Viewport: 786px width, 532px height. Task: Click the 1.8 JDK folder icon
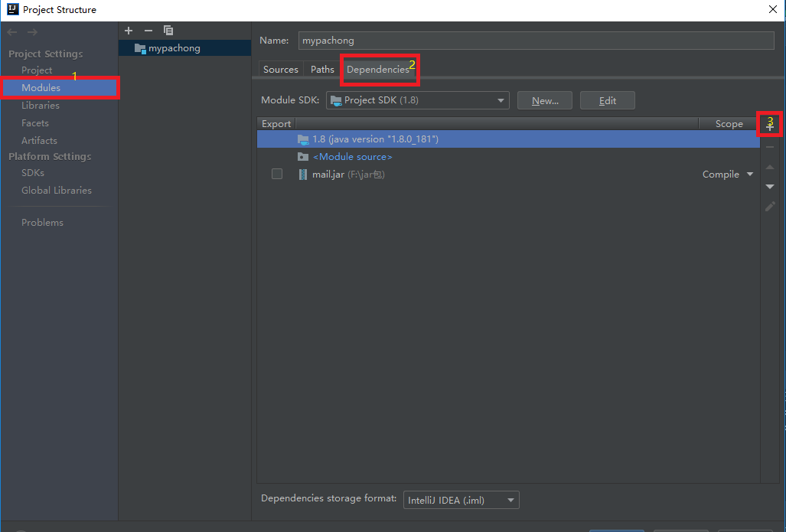tap(303, 139)
